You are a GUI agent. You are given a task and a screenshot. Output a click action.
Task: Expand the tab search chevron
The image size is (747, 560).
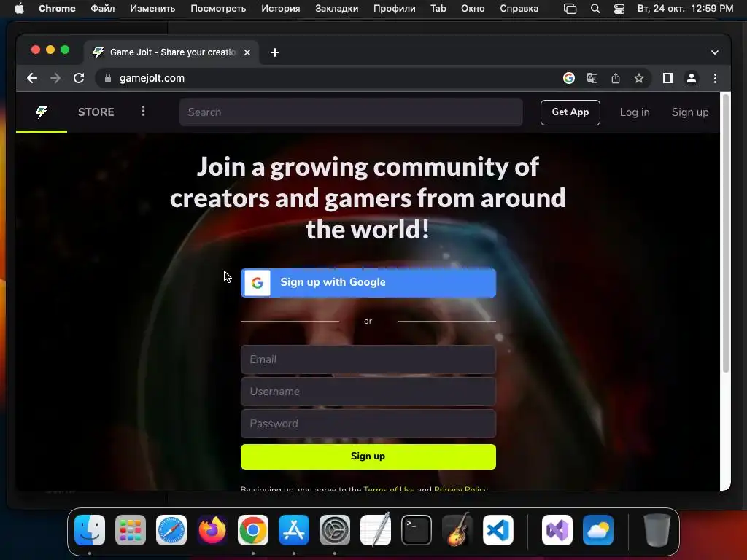(715, 52)
